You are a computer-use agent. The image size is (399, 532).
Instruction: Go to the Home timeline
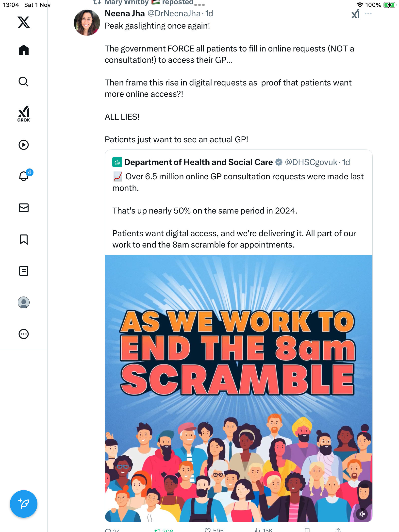coord(24,50)
